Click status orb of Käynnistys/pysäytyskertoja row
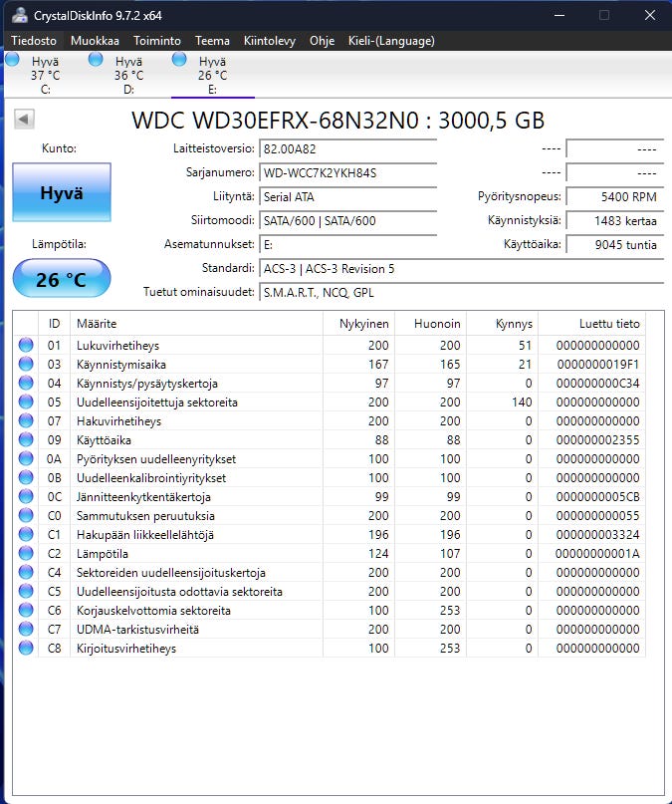672x804 pixels. coord(26,383)
